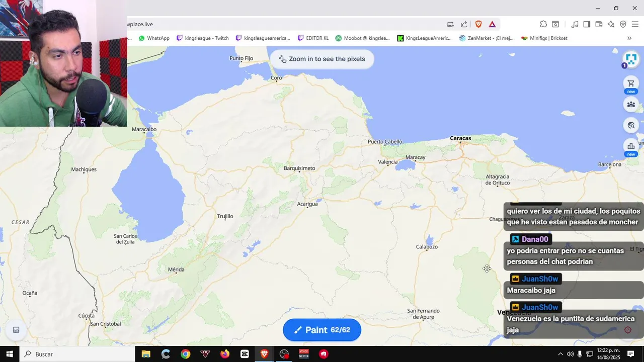Click the Brave Shields lion icon in address bar
The height and width of the screenshot is (362, 644).
coord(478,24)
